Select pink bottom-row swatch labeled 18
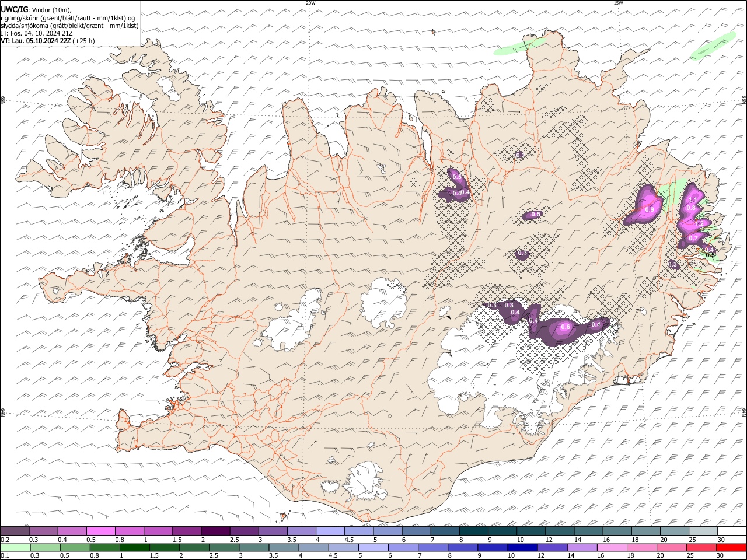The width and height of the screenshot is (747, 560). 641,548
